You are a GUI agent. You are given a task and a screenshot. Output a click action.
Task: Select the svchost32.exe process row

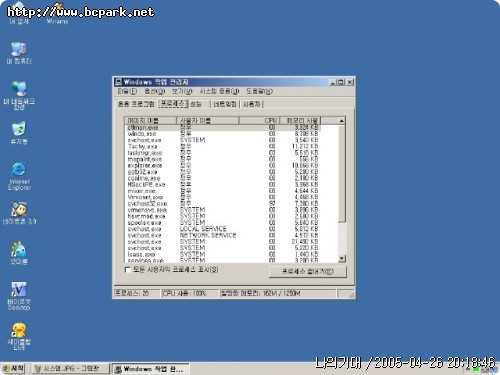223,204
